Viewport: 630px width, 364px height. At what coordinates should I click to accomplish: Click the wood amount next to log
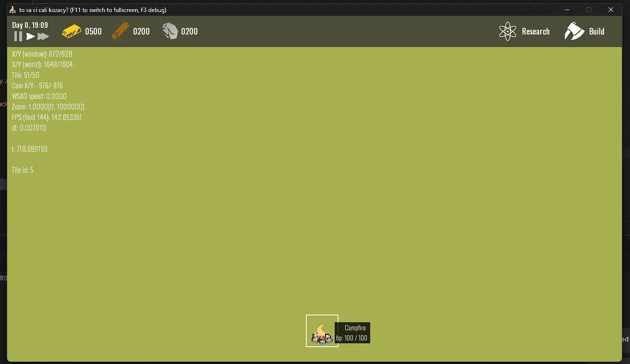(x=141, y=32)
